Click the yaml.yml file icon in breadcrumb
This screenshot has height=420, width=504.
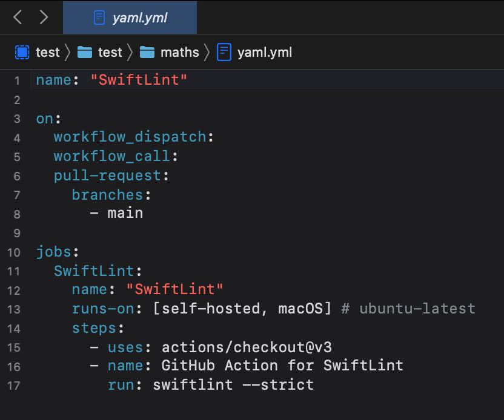click(224, 52)
